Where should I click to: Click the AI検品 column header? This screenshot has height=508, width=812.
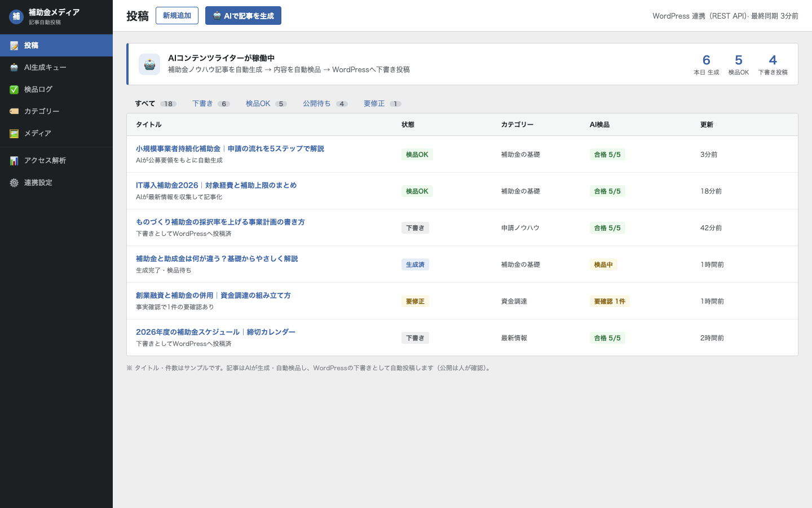tap(599, 125)
